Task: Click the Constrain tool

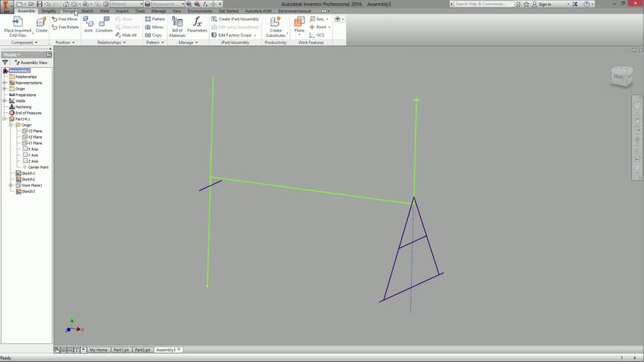Action: tap(104, 24)
